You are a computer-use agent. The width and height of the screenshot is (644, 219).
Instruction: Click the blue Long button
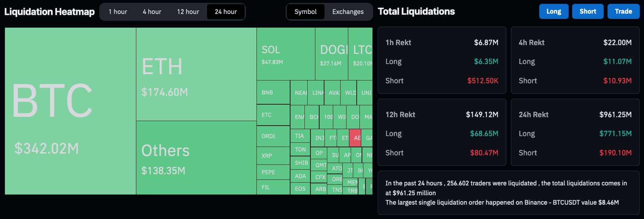pyautogui.click(x=554, y=11)
